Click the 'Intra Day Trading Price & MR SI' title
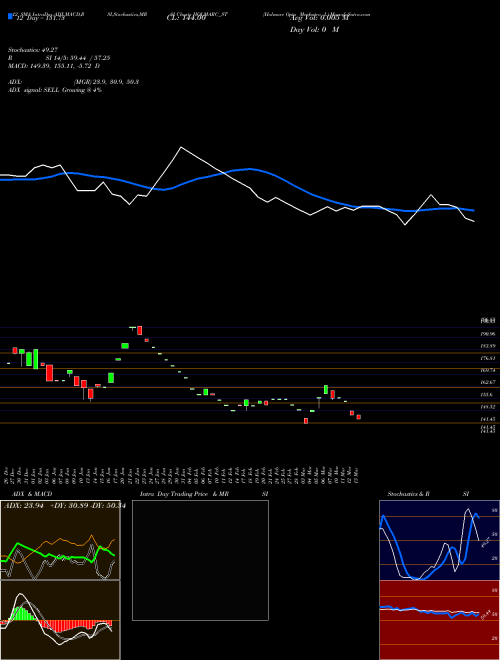The image size is (500, 660). coord(204,494)
